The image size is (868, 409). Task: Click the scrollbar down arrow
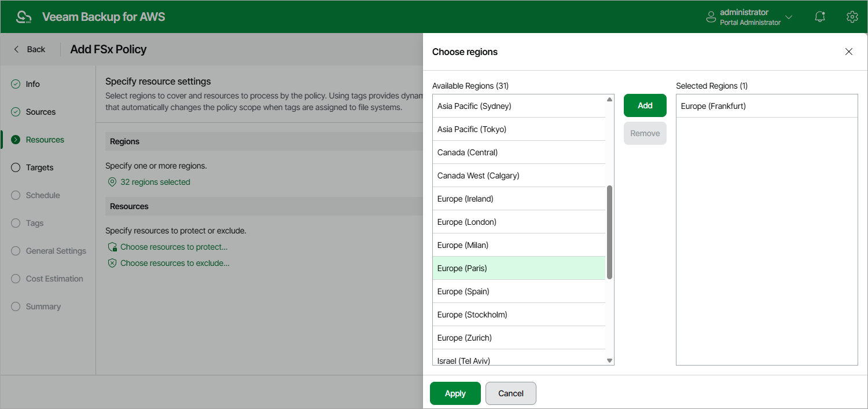pos(609,360)
